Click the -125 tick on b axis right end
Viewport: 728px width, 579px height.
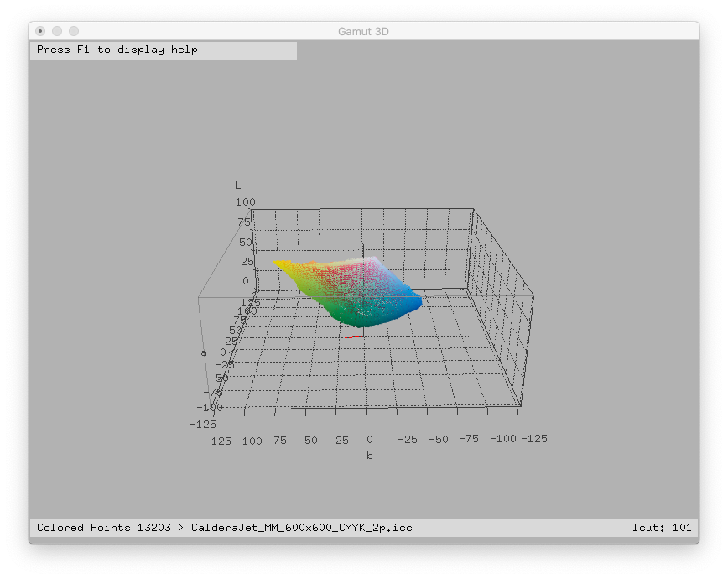click(x=533, y=439)
